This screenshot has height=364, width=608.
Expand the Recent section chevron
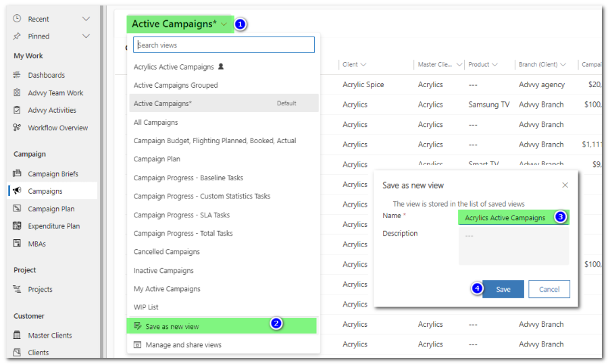coord(86,19)
